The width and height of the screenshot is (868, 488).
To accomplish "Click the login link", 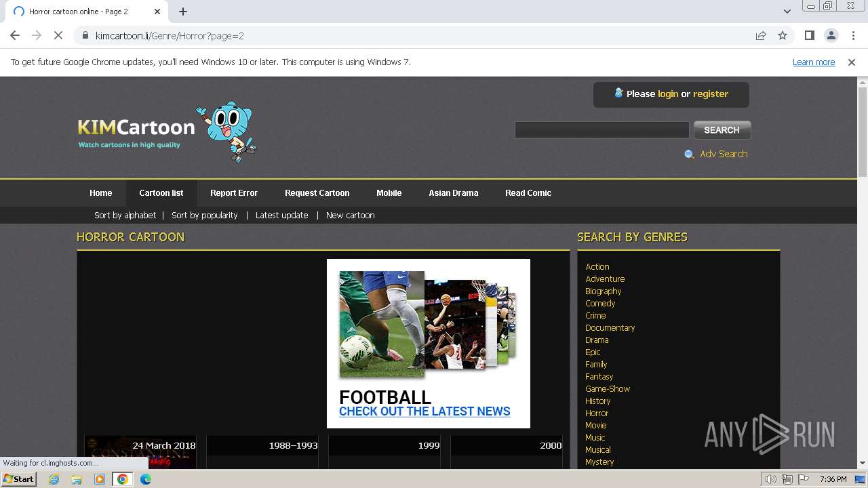I will [x=668, y=94].
